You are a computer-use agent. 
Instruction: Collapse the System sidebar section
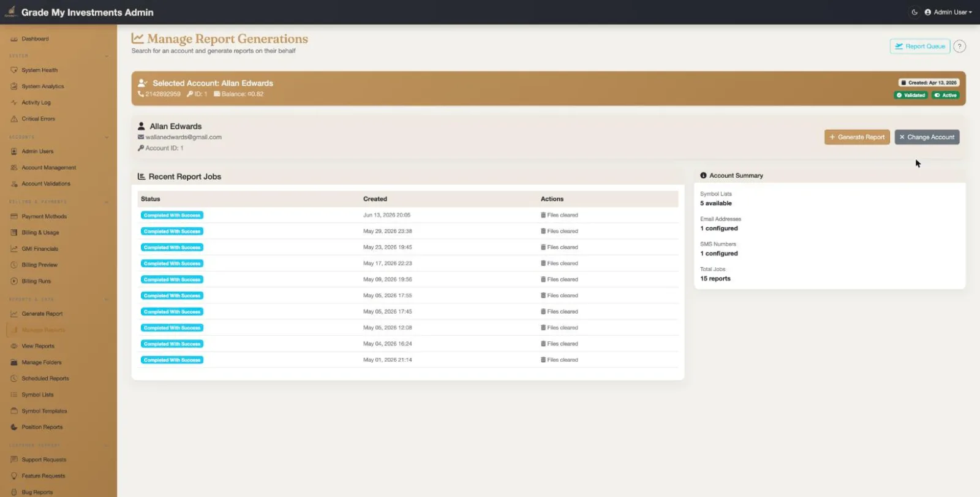tap(107, 56)
